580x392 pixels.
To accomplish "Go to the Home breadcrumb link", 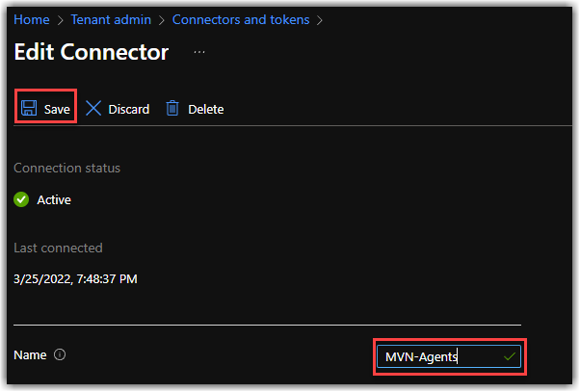I will [32, 19].
